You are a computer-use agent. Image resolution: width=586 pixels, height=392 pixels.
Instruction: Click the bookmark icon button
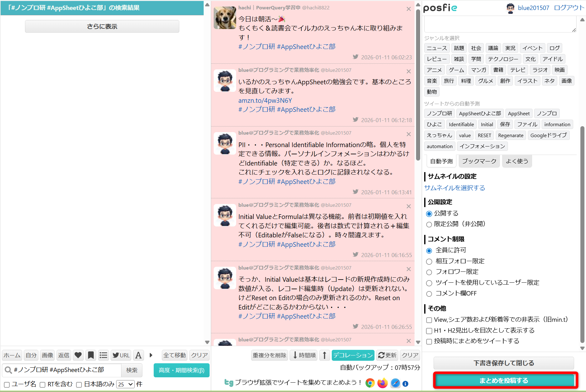(x=91, y=355)
